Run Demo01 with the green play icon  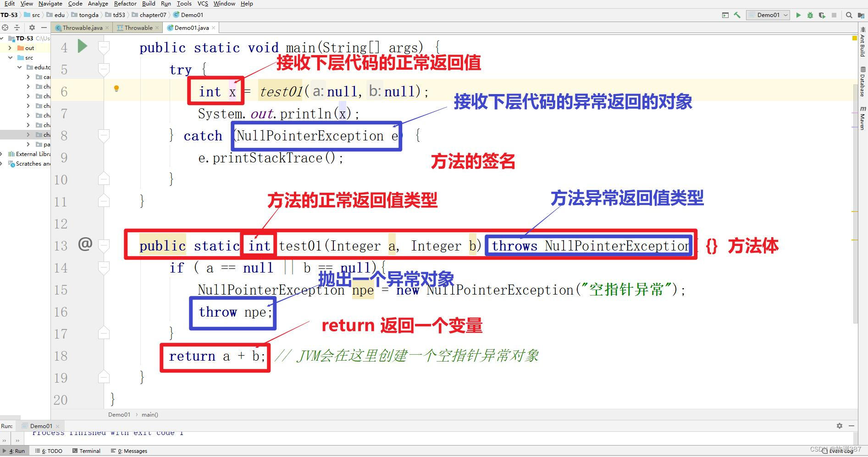pyautogui.click(x=799, y=15)
